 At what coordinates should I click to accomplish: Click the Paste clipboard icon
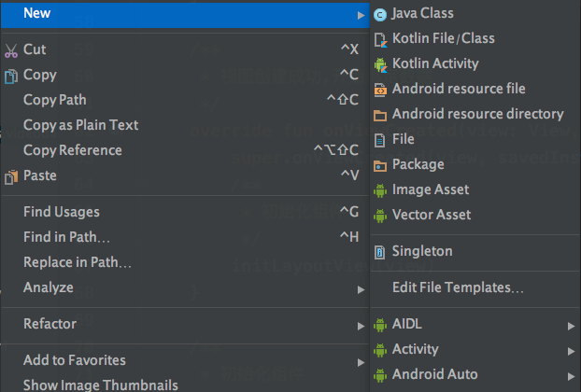point(11,177)
